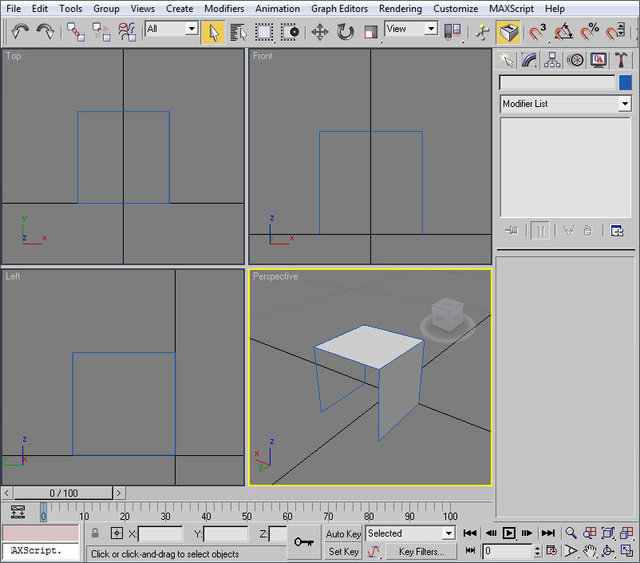Choose the Select Object arrow tool
Screen dimensions: 640x563
point(213,32)
